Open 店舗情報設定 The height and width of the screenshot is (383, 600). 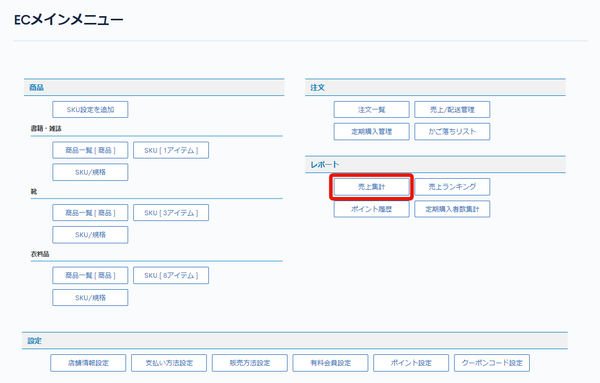[88, 363]
